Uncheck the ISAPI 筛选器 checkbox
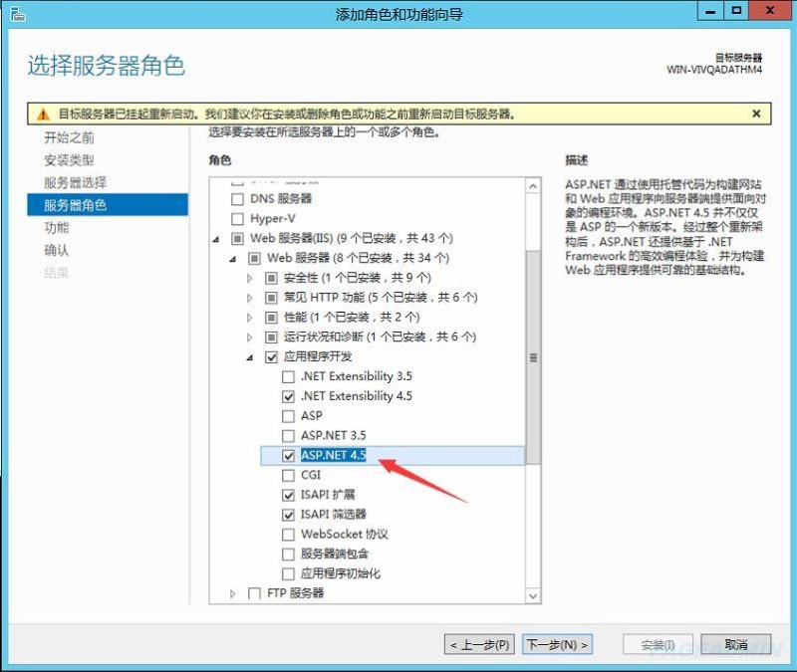This screenshot has height=672, width=797. (288, 515)
